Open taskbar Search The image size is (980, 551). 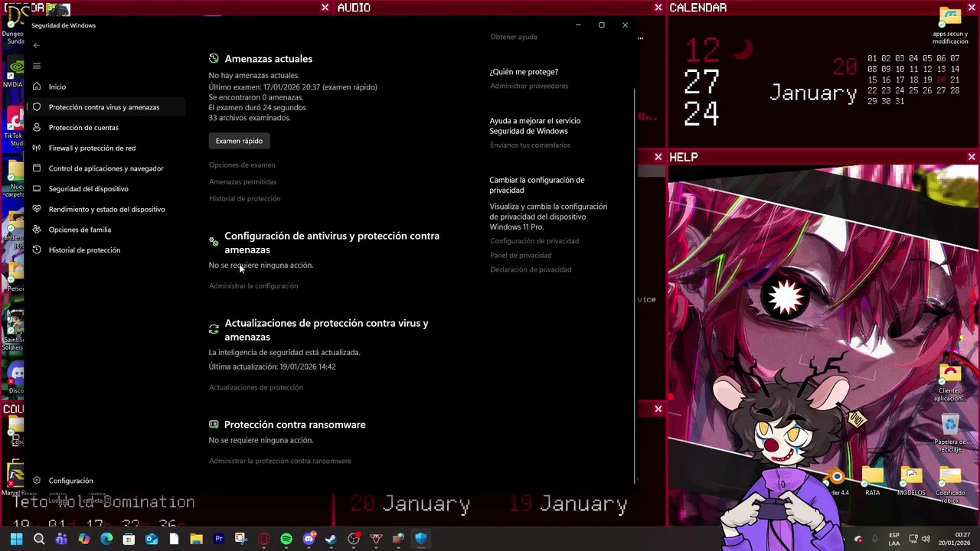tap(39, 539)
